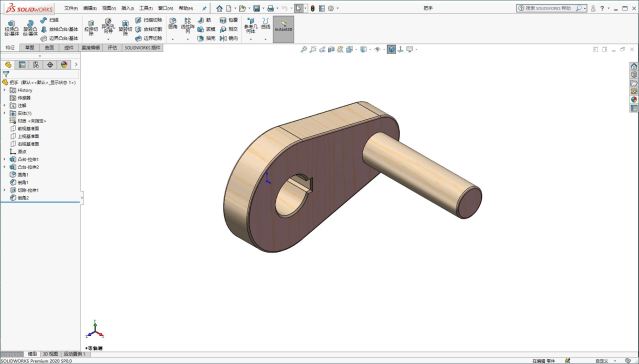This screenshot has width=639, height=364.
Task: Select the 旋转凸台/基体 revolve boss tool
Action: click(30, 28)
